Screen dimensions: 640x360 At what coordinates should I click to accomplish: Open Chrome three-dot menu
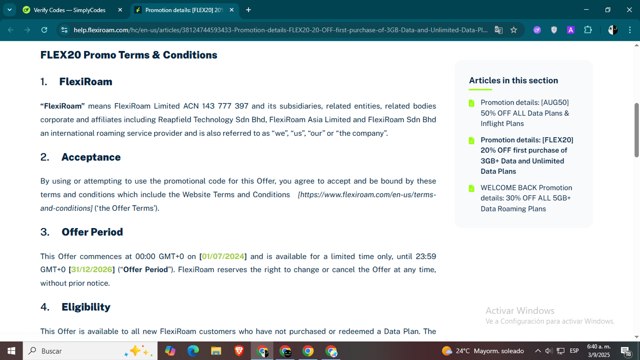(629, 30)
